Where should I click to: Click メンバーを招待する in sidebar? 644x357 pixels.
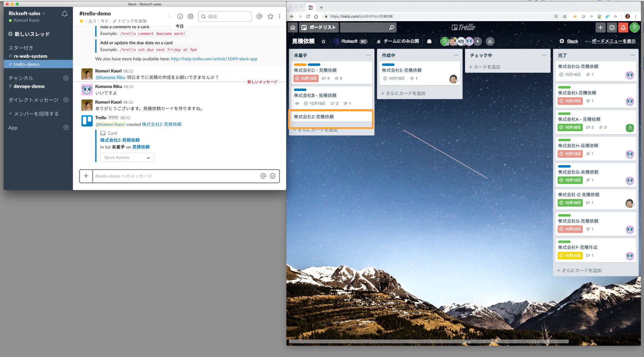34,114
